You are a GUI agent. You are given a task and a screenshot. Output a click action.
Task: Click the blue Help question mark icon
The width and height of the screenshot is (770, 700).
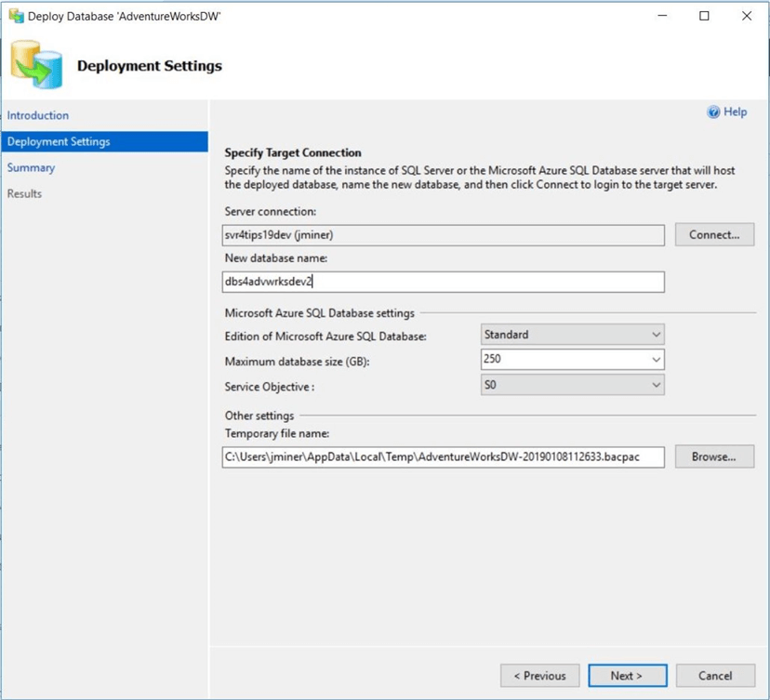(x=713, y=112)
